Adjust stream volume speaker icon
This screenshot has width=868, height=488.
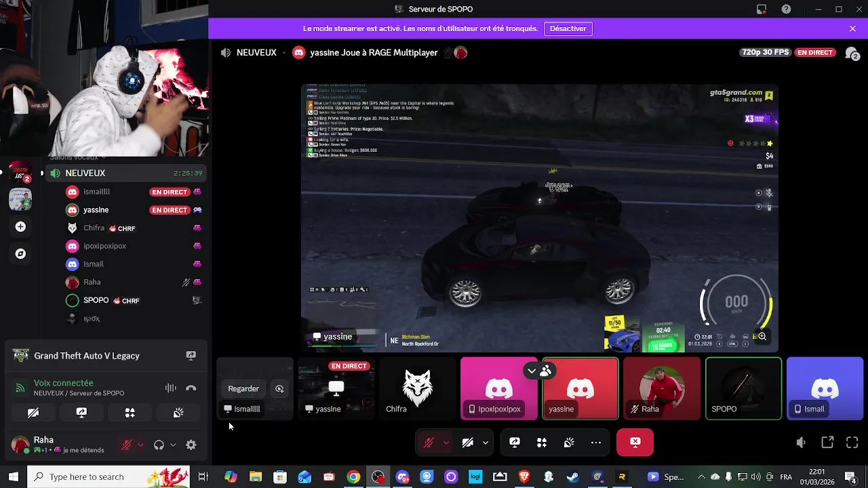(x=801, y=443)
